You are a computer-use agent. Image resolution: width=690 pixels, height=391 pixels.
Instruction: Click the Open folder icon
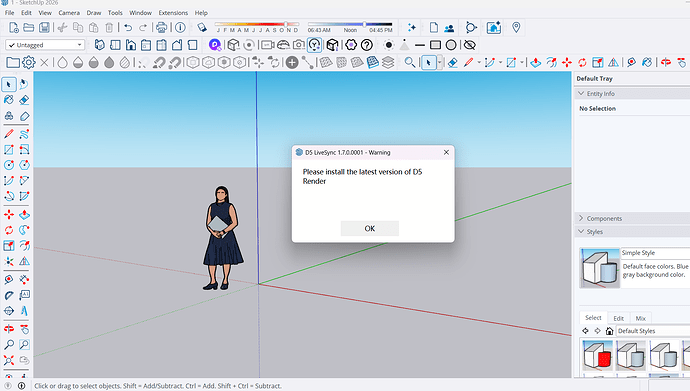click(x=29, y=28)
